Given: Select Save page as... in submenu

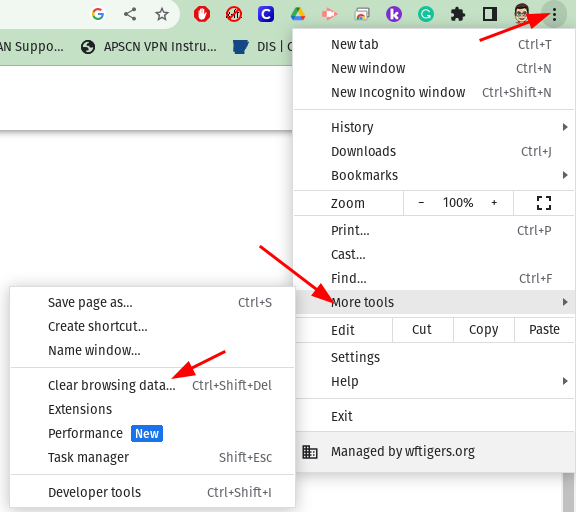Looking at the screenshot, I should point(152,303).
